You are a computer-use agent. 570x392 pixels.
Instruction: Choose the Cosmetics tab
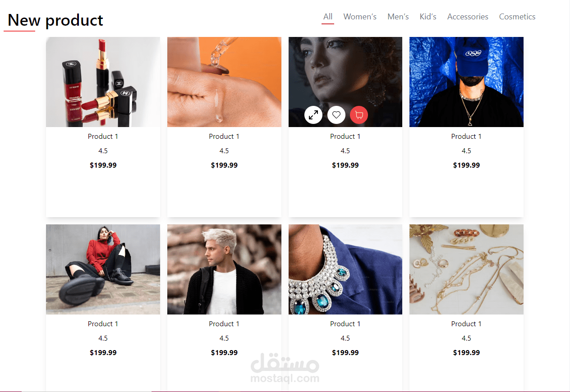[x=517, y=17]
